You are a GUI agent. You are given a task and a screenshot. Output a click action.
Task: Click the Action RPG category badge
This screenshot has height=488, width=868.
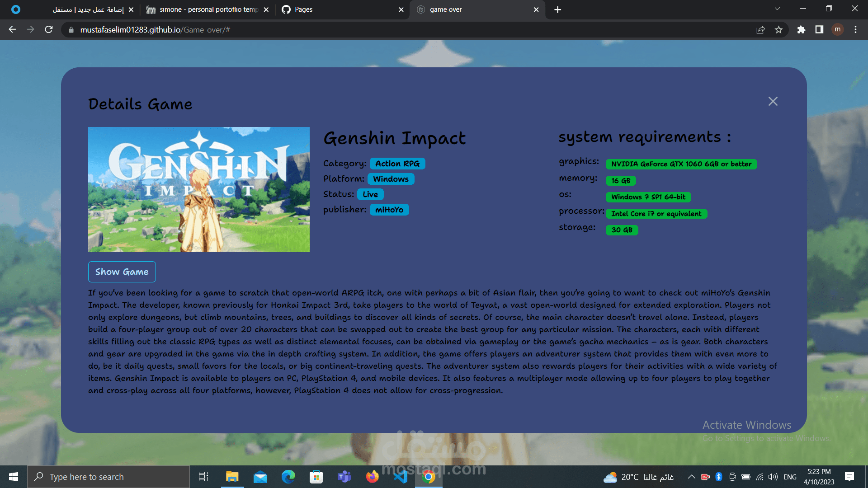(x=397, y=164)
